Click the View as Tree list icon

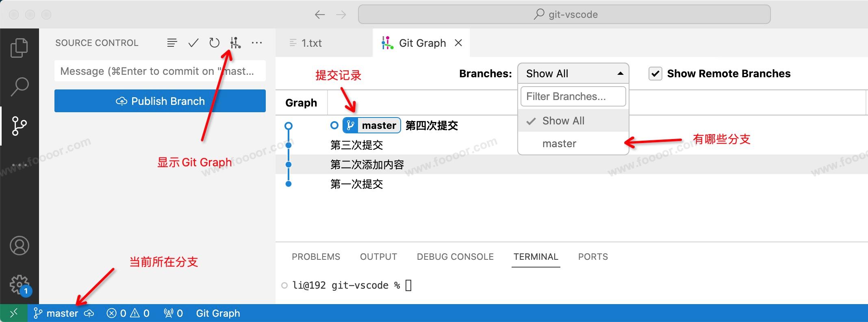pos(172,43)
